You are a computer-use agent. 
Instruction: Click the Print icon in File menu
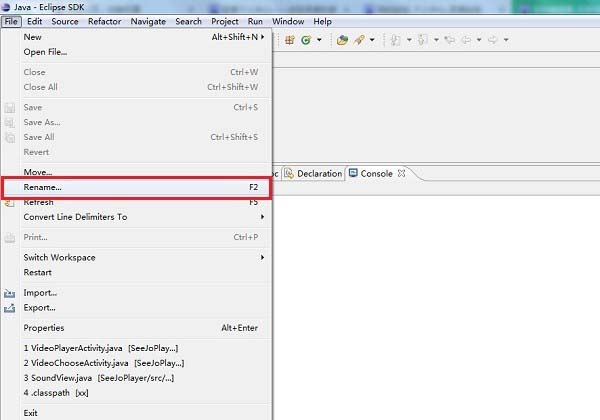[x=10, y=238]
